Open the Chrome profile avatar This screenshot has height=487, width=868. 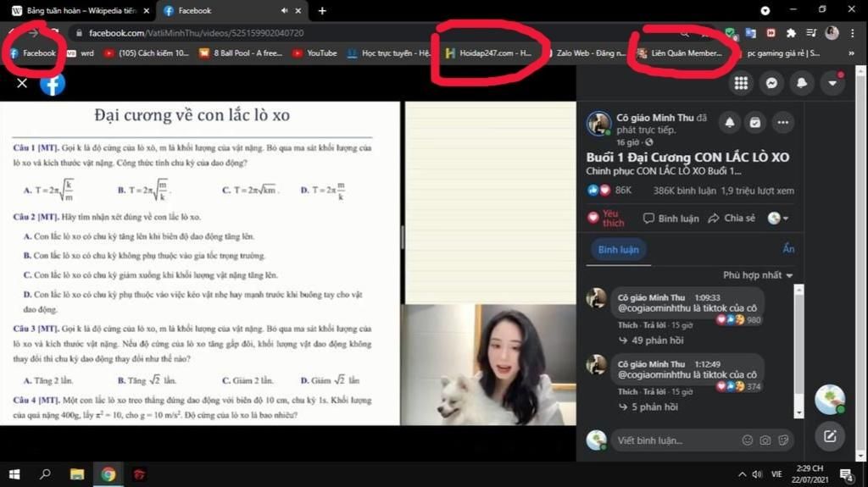[832, 33]
